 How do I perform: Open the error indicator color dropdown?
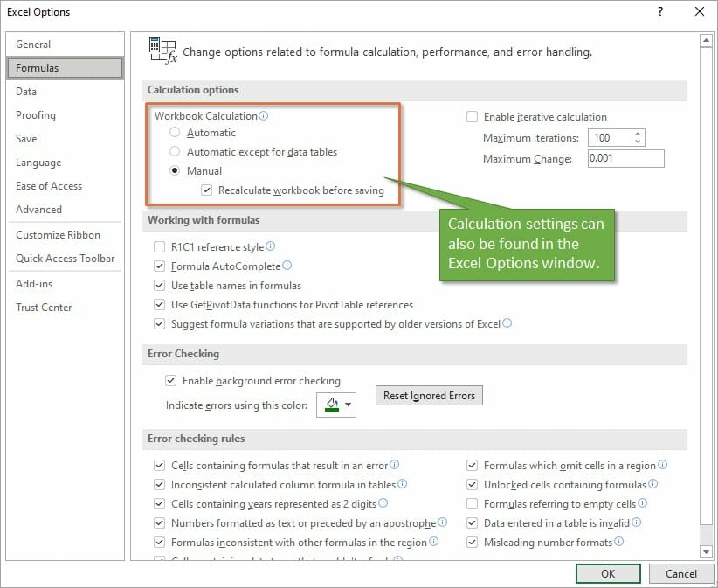click(349, 405)
